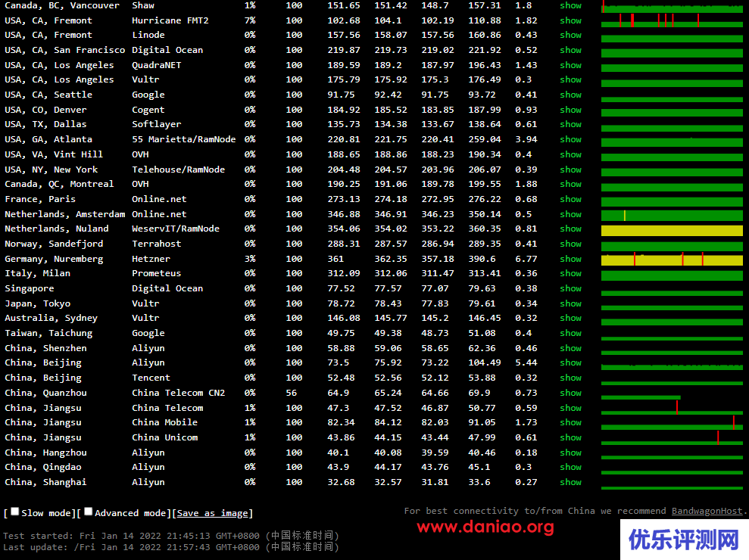
Task: Select the "Prometeus" provider text
Action: click(x=157, y=273)
